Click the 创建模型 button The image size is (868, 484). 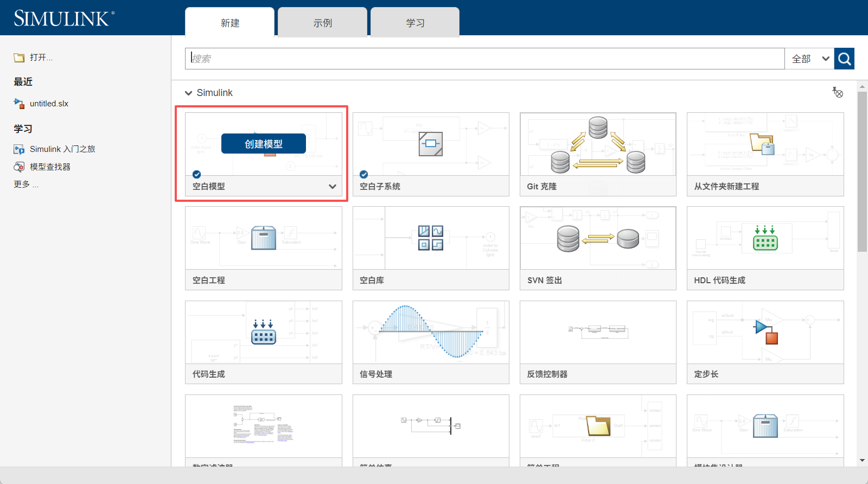pos(264,144)
